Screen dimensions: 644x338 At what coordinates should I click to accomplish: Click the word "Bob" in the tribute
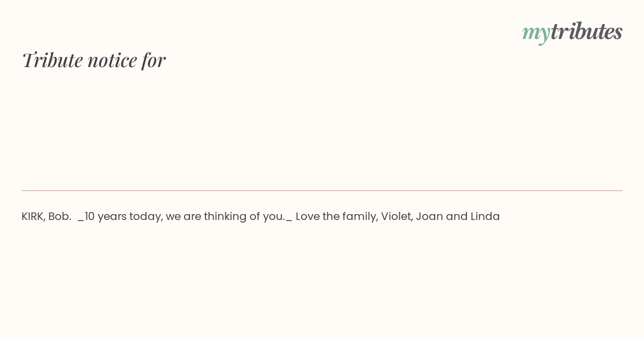point(60,216)
